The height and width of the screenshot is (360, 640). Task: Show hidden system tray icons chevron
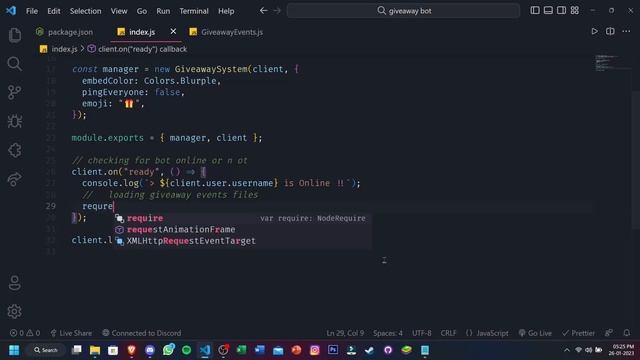tap(567, 350)
